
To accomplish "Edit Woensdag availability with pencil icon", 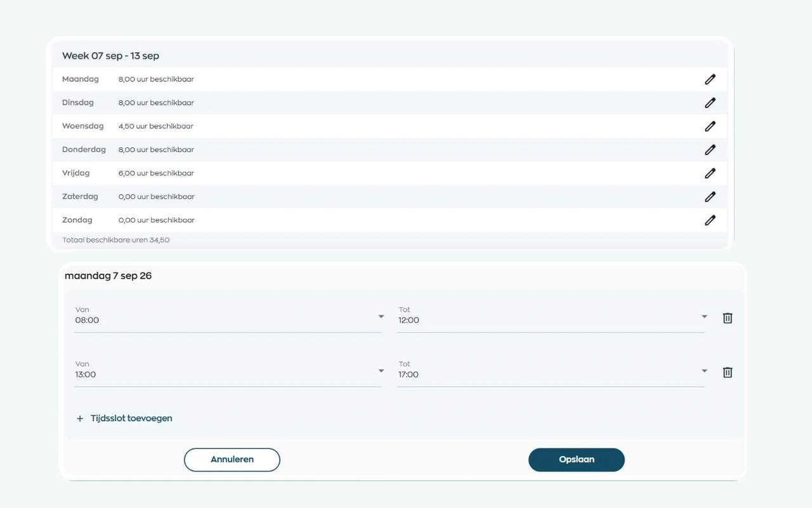I will click(x=710, y=126).
